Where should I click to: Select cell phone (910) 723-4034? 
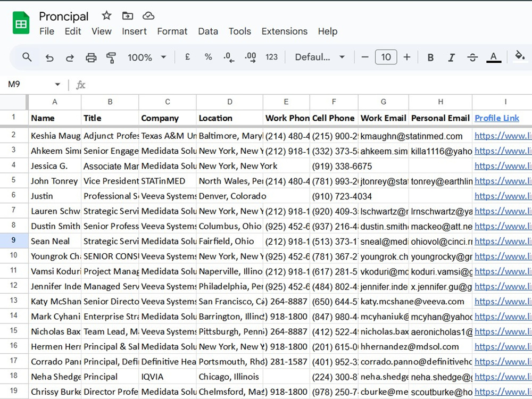(334, 196)
